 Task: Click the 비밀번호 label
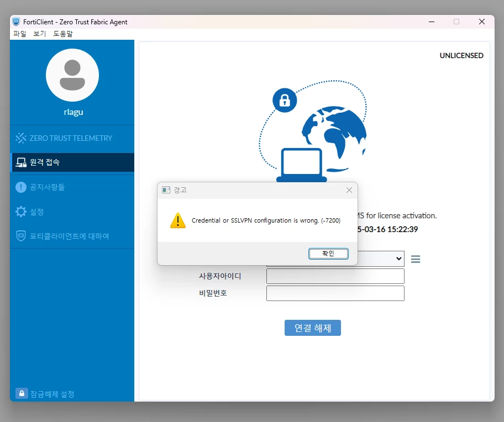coord(213,293)
